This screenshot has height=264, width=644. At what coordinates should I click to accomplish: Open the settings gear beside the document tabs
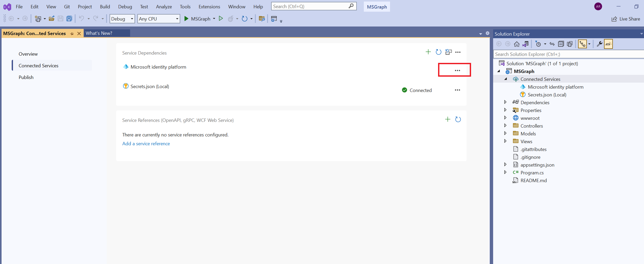coord(487,33)
